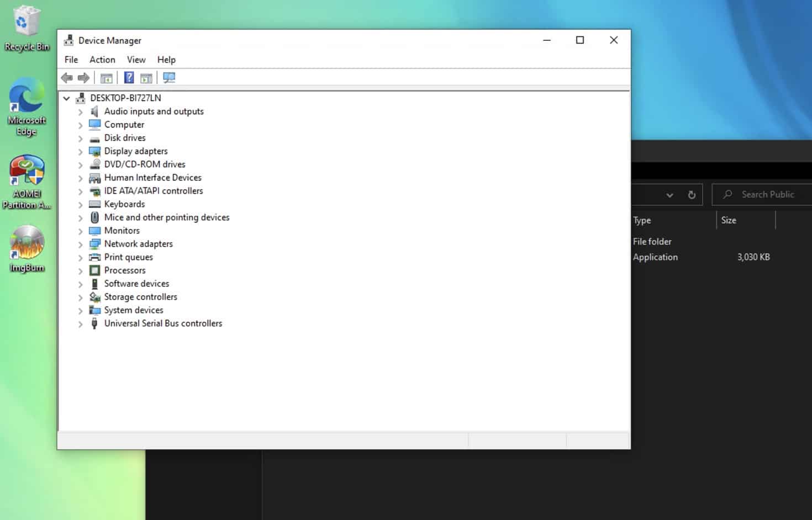Open the Action menu
The height and width of the screenshot is (520, 812).
(x=102, y=60)
